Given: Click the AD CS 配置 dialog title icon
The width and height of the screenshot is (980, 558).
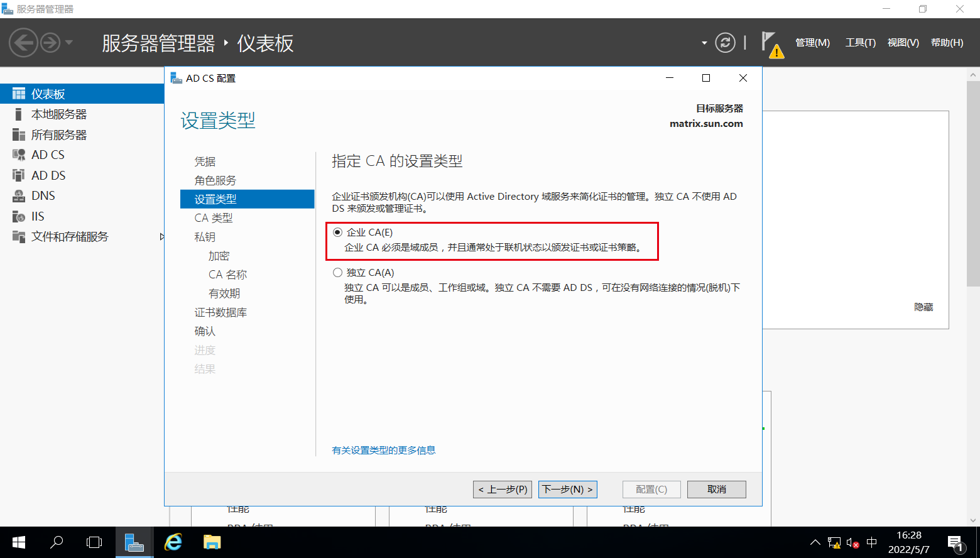Looking at the screenshot, I should coord(177,78).
